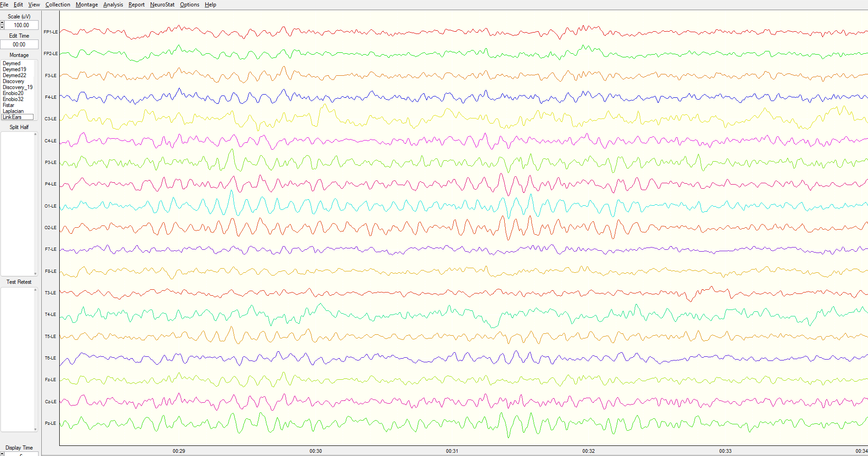Click the Edit Time input field
Viewport: 868px width, 456px height.
tap(19, 44)
